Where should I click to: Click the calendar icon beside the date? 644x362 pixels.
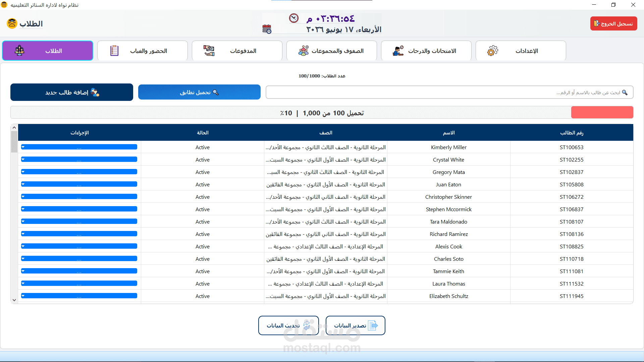tap(267, 29)
